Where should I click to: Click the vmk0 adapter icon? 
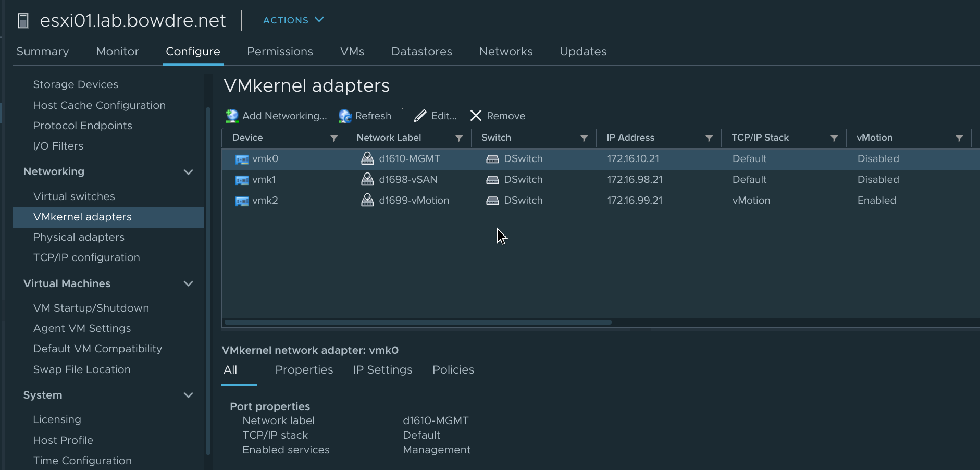[x=242, y=159]
